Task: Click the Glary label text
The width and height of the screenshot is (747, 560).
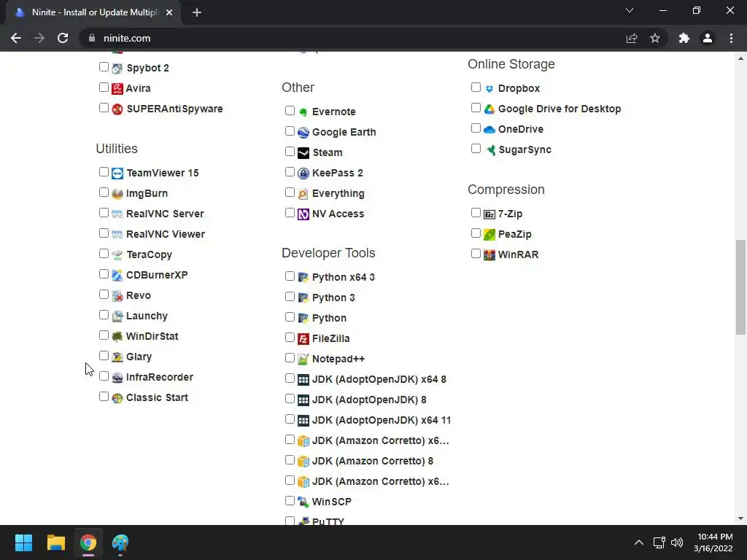Action: pos(139,357)
